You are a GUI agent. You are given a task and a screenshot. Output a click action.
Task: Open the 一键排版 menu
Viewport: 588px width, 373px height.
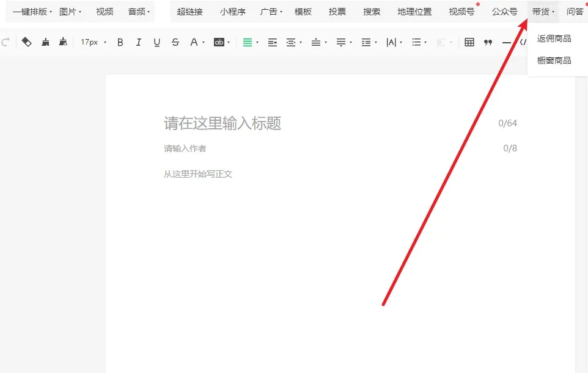coord(32,12)
